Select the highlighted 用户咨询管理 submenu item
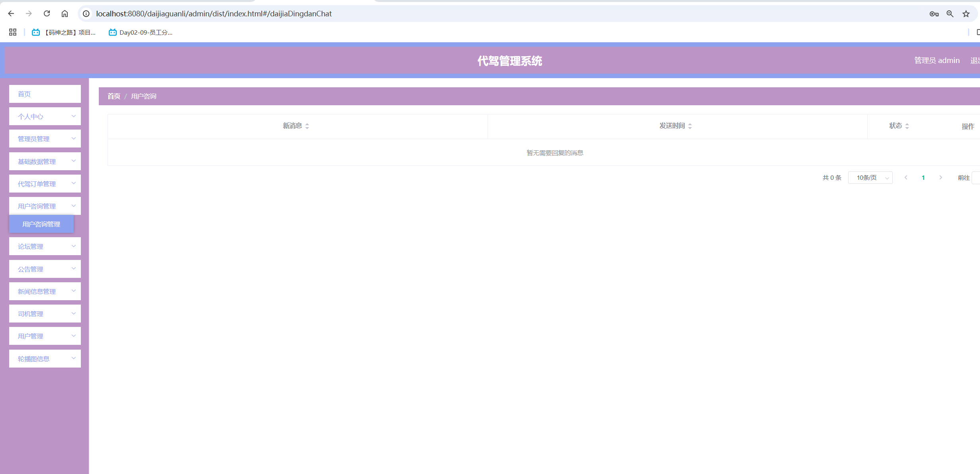 [41, 224]
